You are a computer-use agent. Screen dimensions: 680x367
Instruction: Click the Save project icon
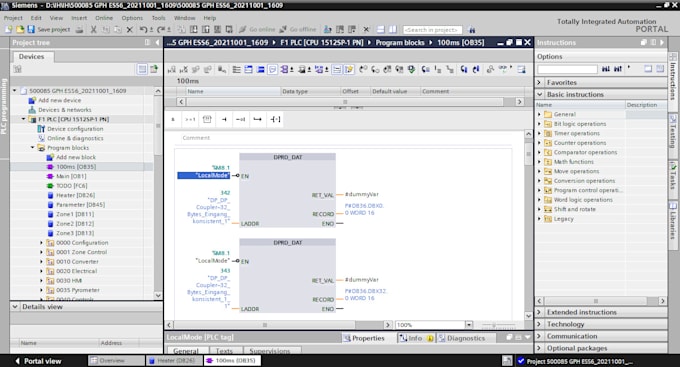point(31,29)
